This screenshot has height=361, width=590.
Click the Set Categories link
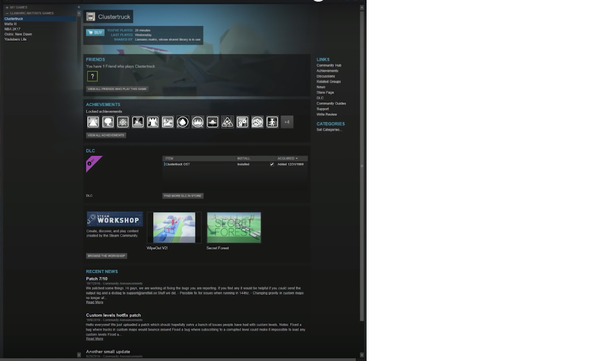pyautogui.click(x=329, y=130)
